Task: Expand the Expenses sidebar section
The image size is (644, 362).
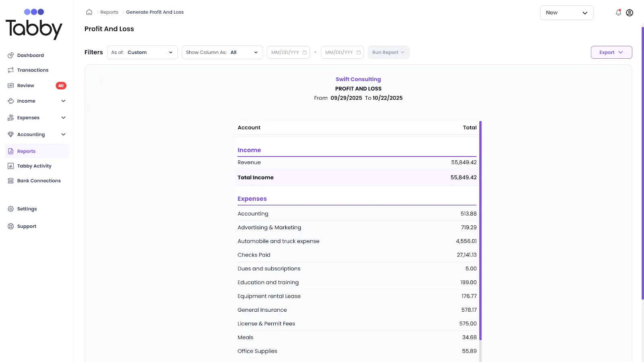Action: 63,118
